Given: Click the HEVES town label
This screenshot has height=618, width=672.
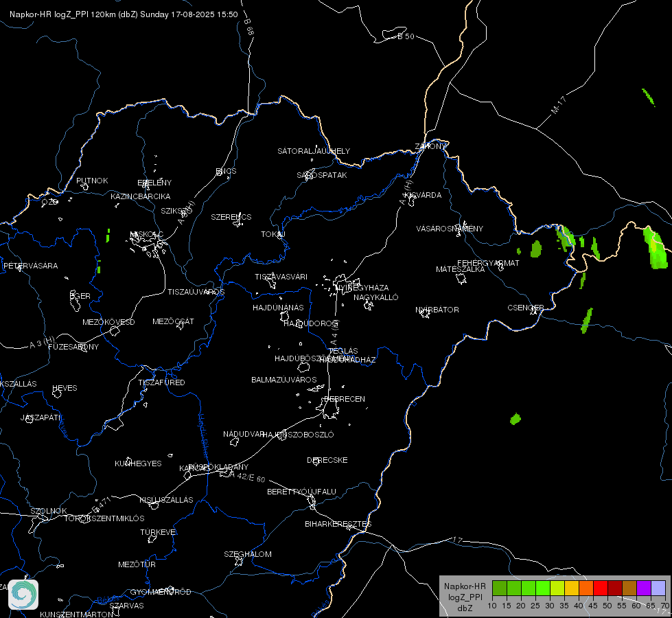Looking at the screenshot, I should [65, 388].
